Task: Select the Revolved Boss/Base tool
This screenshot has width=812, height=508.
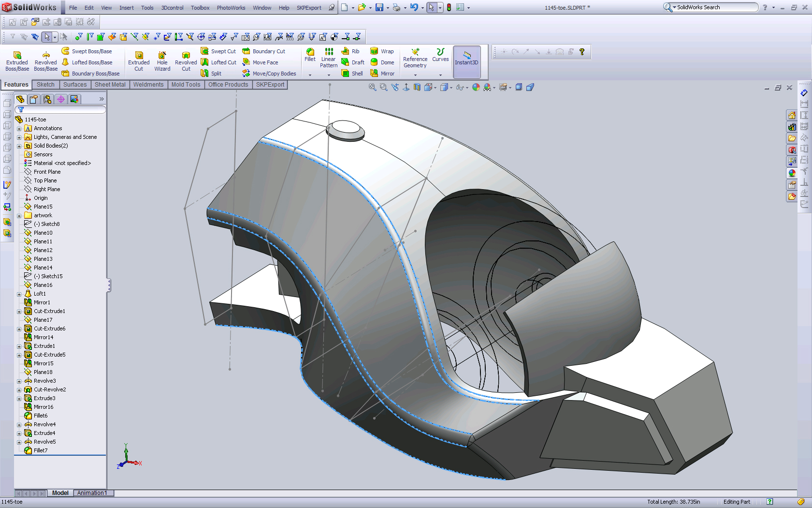Action: [46, 61]
